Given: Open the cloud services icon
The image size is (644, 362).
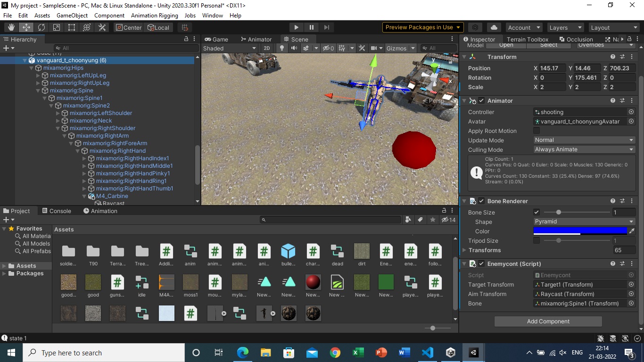Looking at the screenshot, I should 494,27.
